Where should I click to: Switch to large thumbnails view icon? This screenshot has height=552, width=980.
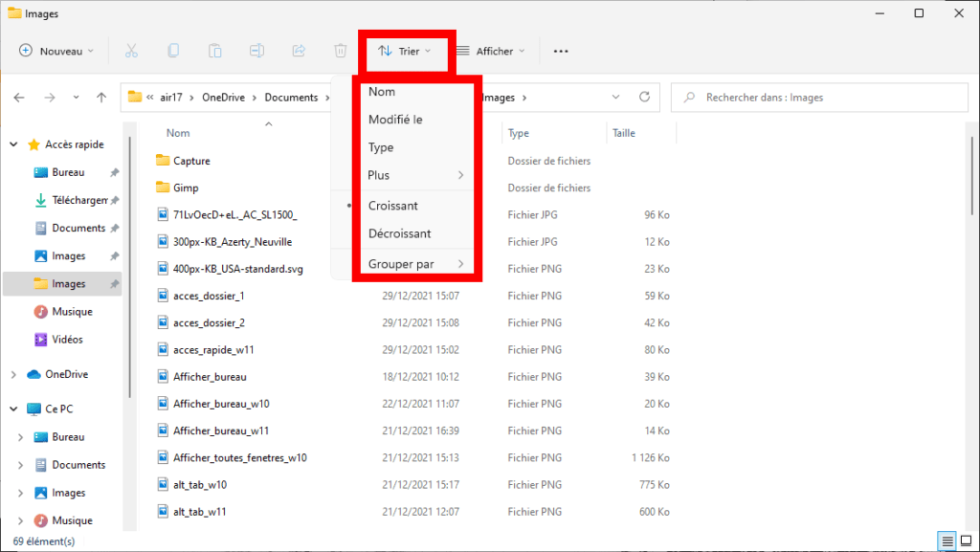tap(967, 541)
